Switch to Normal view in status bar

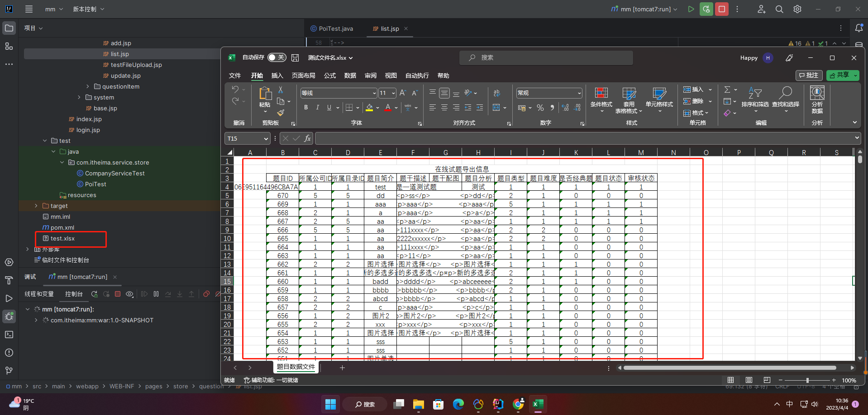[x=730, y=380]
